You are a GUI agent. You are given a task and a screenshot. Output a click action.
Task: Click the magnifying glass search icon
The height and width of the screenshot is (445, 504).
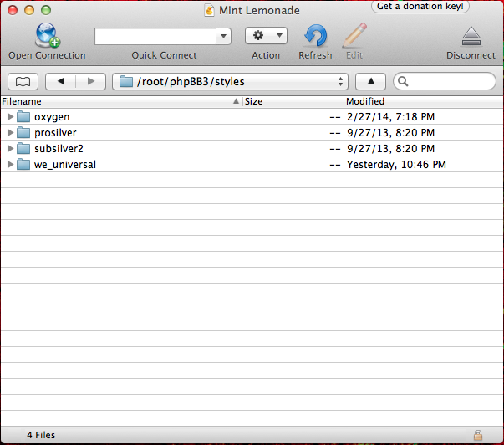coord(403,82)
